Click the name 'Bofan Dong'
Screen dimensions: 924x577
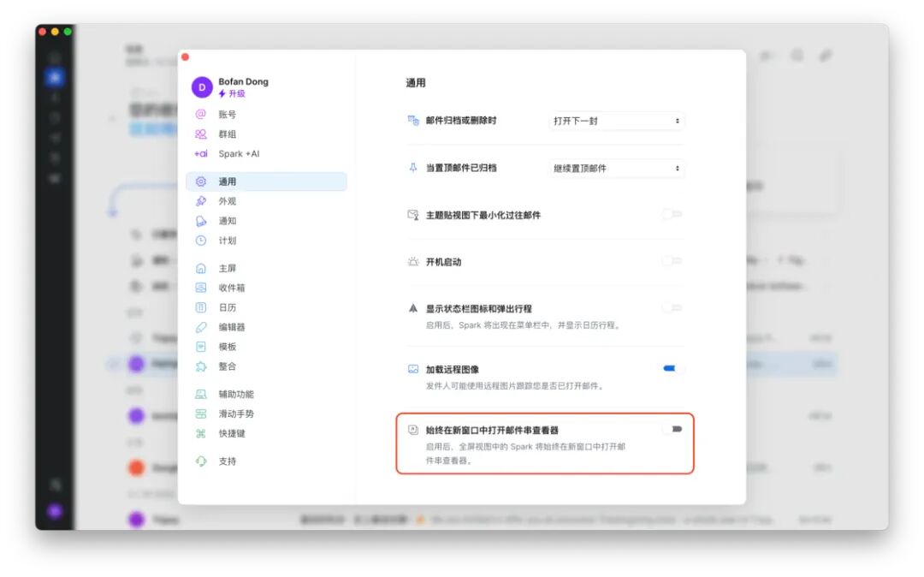(x=243, y=81)
